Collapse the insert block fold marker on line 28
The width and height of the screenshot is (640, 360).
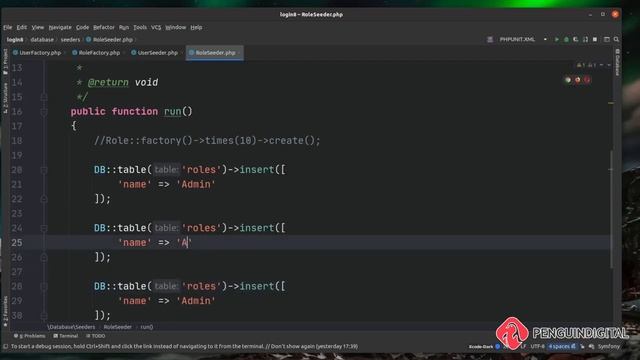[44, 287]
